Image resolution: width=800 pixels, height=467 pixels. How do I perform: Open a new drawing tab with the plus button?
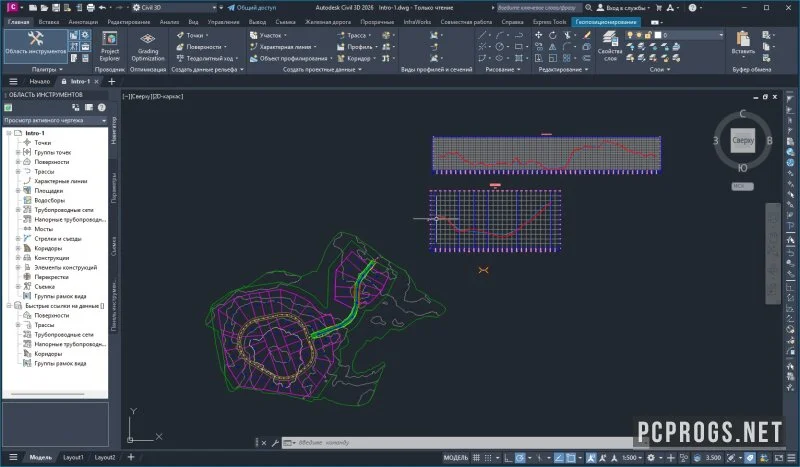click(112, 82)
